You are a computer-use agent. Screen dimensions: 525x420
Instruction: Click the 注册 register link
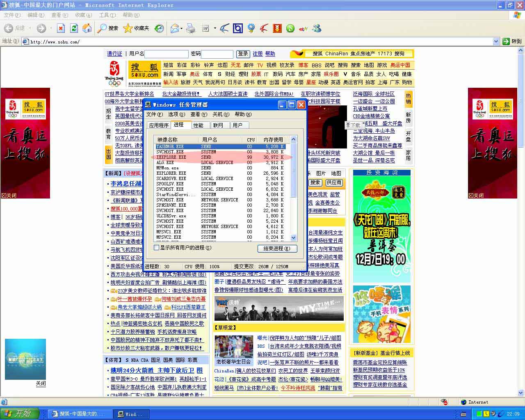258,54
